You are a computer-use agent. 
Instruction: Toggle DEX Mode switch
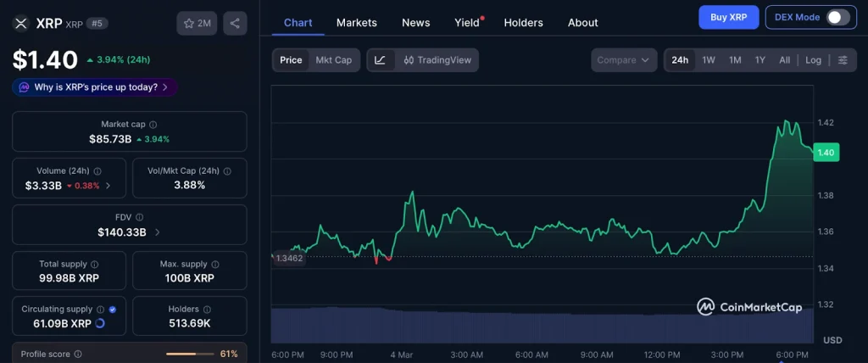coord(837,17)
